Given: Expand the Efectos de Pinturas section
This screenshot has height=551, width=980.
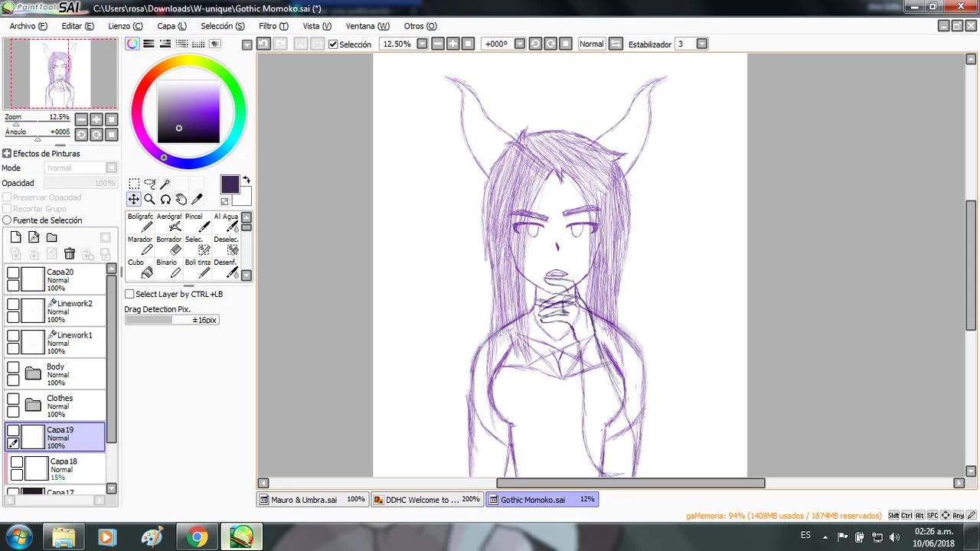Looking at the screenshot, I should point(7,154).
